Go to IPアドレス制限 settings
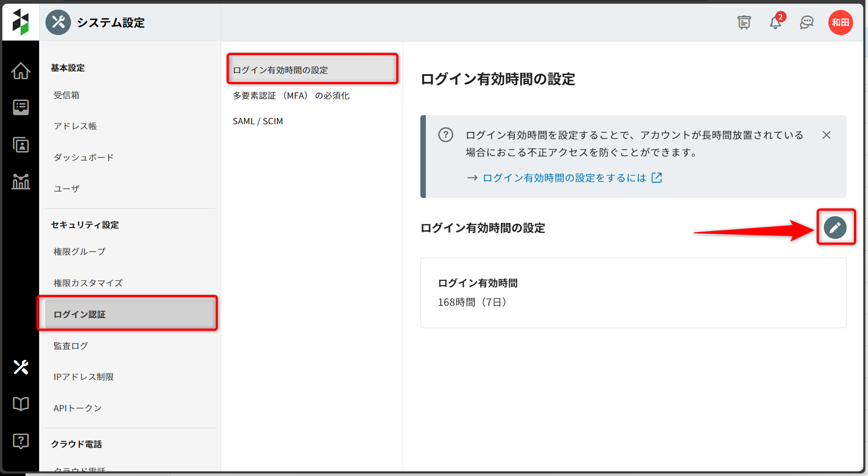868x476 pixels. tap(84, 377)
